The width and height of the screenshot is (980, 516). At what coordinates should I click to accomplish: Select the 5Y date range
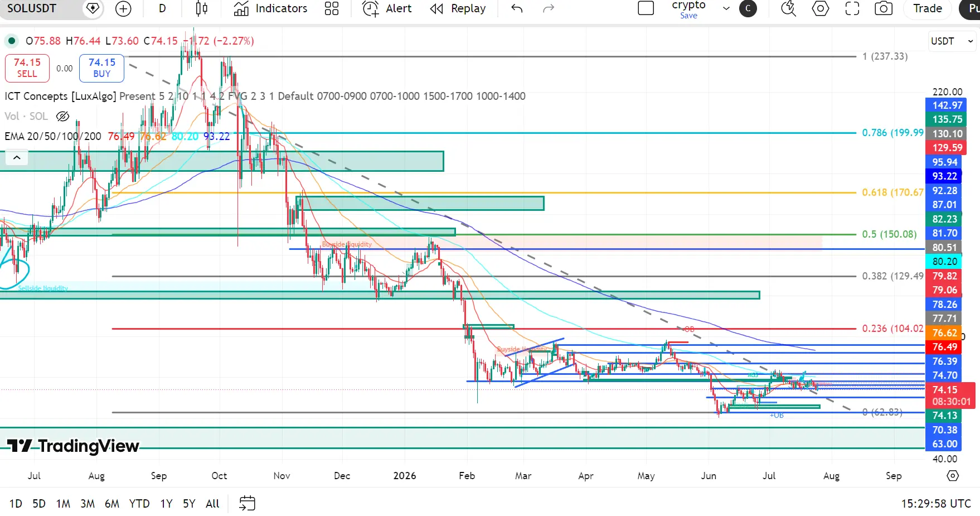pos(189,504)
